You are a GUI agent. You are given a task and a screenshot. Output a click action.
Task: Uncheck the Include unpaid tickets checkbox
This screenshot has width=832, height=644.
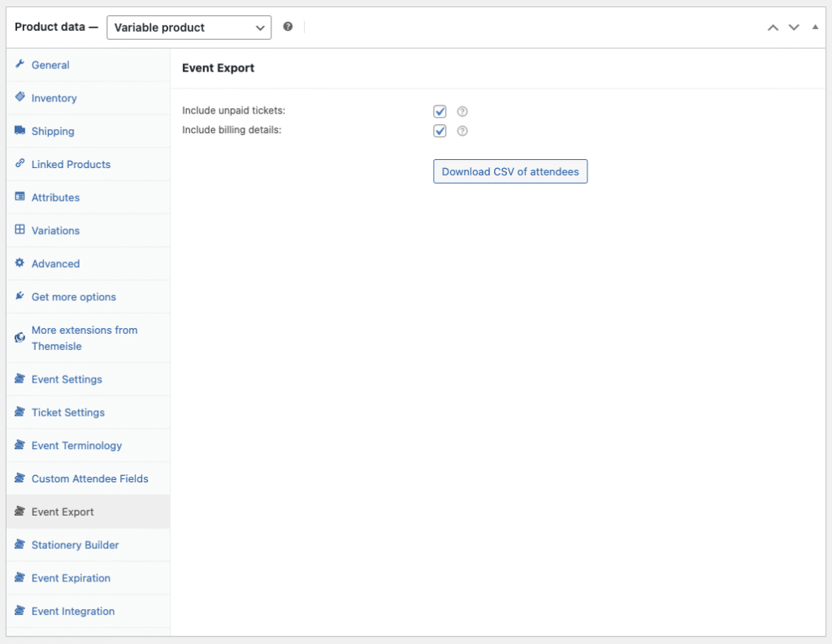tap(440, 111)
